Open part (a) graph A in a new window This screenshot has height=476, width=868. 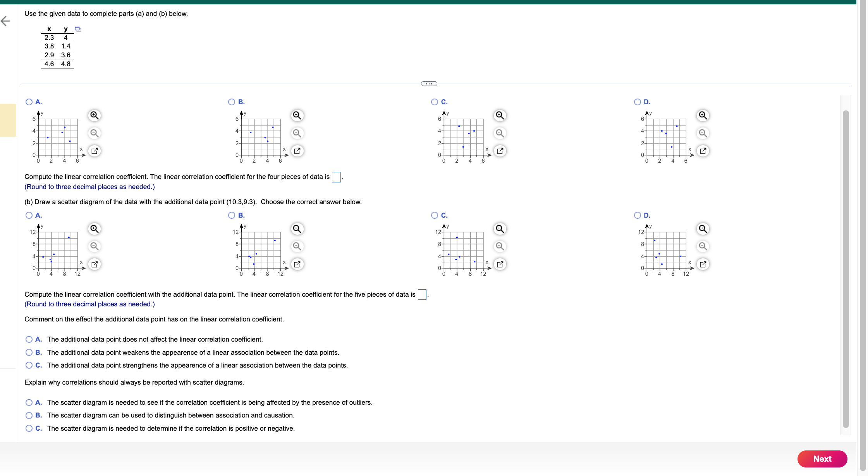click(x=94, y=151)
